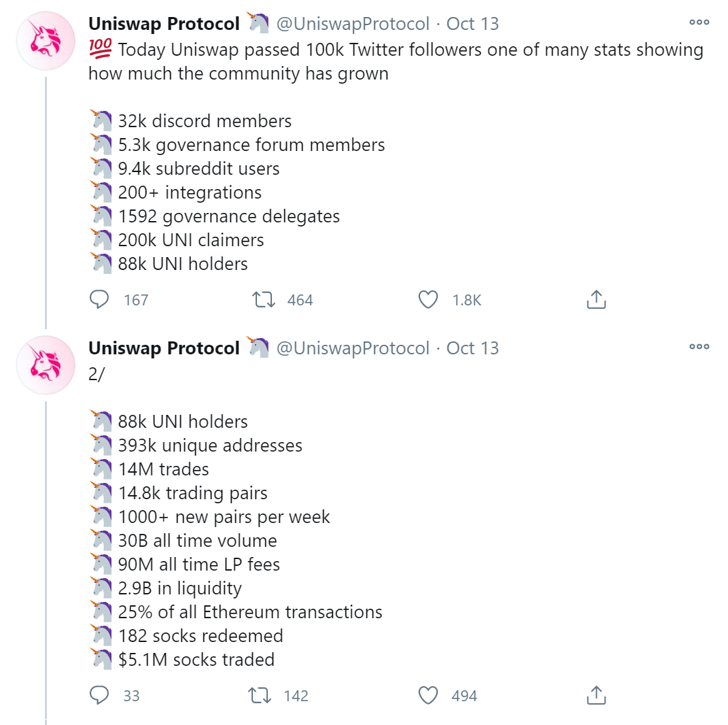
Task: Open @UniswapProtocol handle on second tweet
Action: pyautogui.click(x=353, y=348)
